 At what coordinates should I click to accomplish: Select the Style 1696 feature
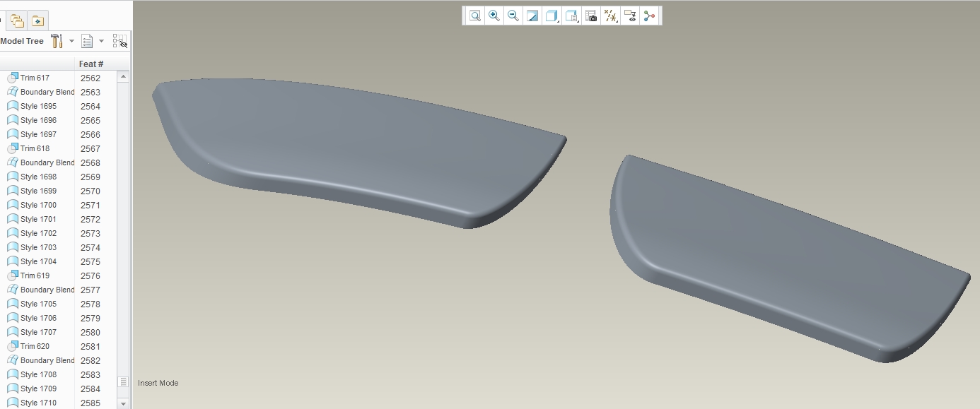pyautogui.click(x=38, y=120)
